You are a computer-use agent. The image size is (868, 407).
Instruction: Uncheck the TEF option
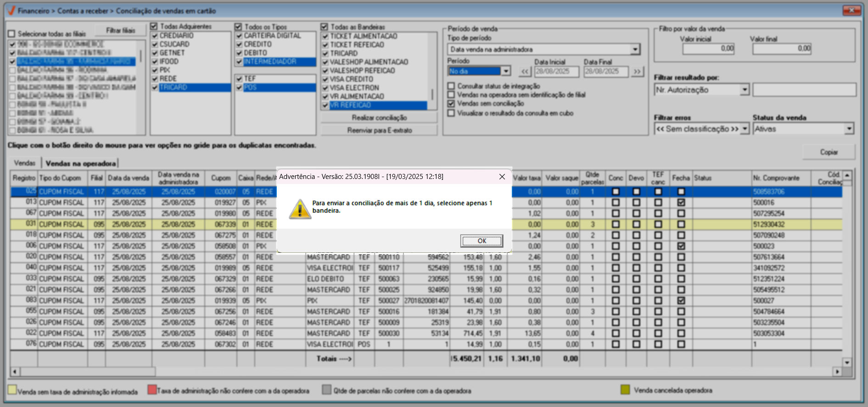[x=239, y=79]
